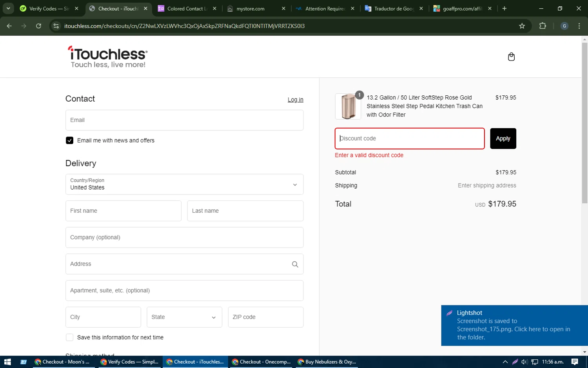Click the page vertical scrollbar
Image resolution: width=588 pixels, height=368 pixels.
click(x=584, y=123)
